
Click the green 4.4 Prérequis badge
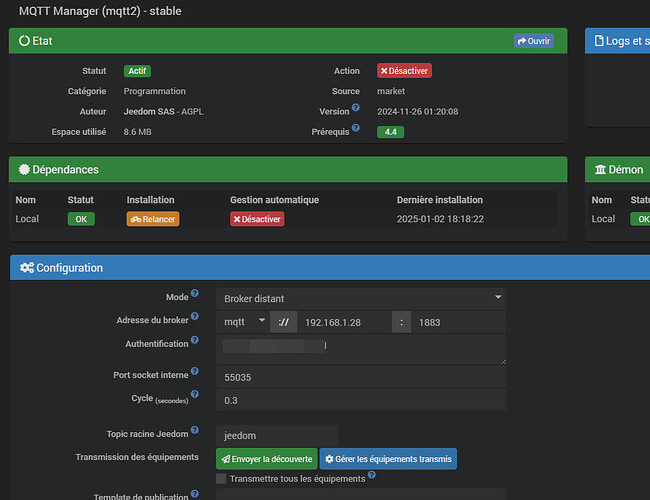[x=390, y=132]
